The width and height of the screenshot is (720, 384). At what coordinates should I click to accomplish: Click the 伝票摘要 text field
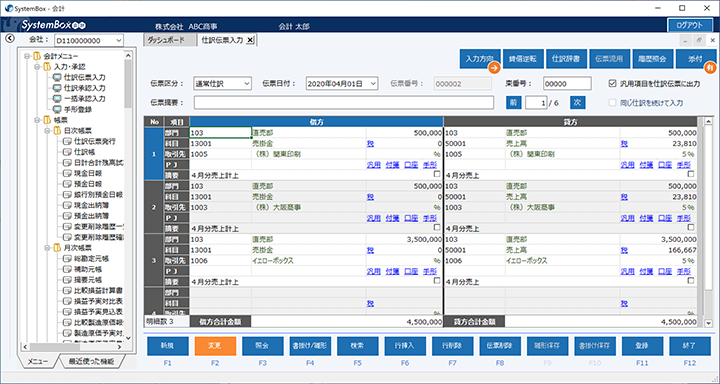[344, 102]
